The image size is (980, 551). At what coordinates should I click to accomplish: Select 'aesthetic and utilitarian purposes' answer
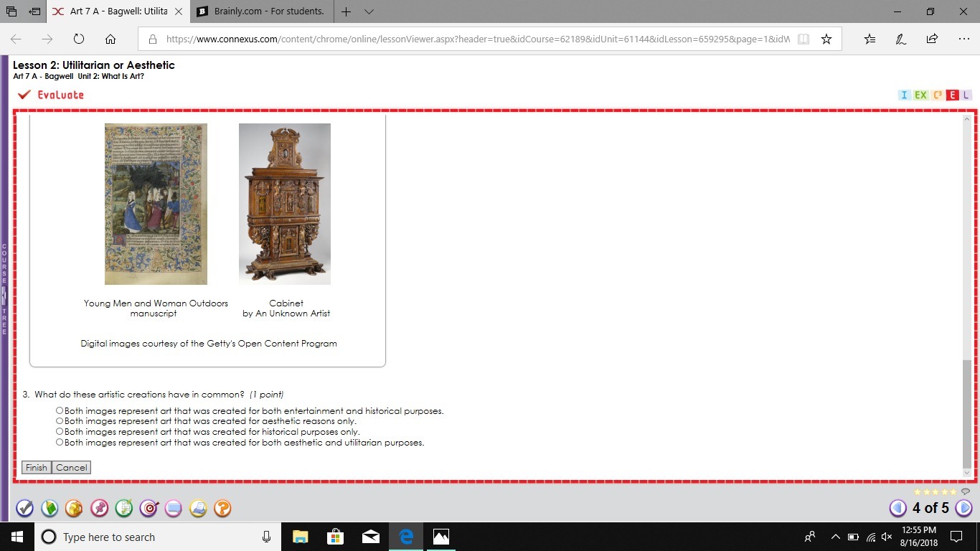[60, 443]
